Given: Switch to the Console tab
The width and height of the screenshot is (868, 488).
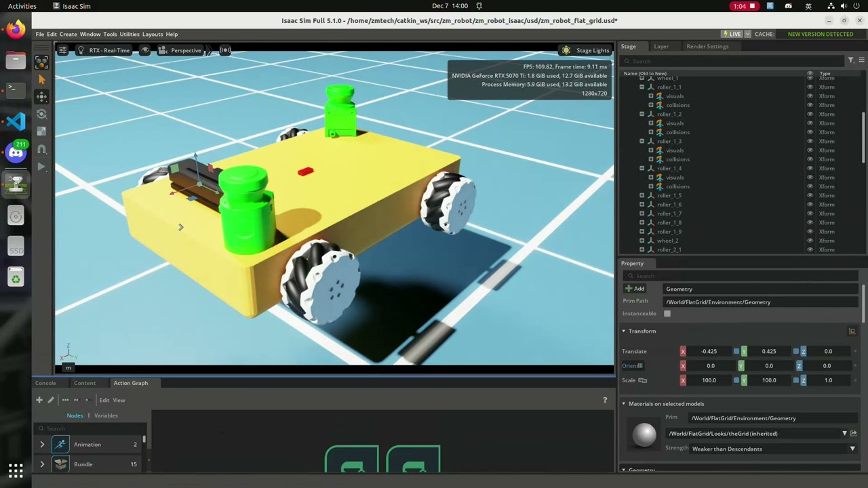Looking at the screenshot, I should [45, 383].
